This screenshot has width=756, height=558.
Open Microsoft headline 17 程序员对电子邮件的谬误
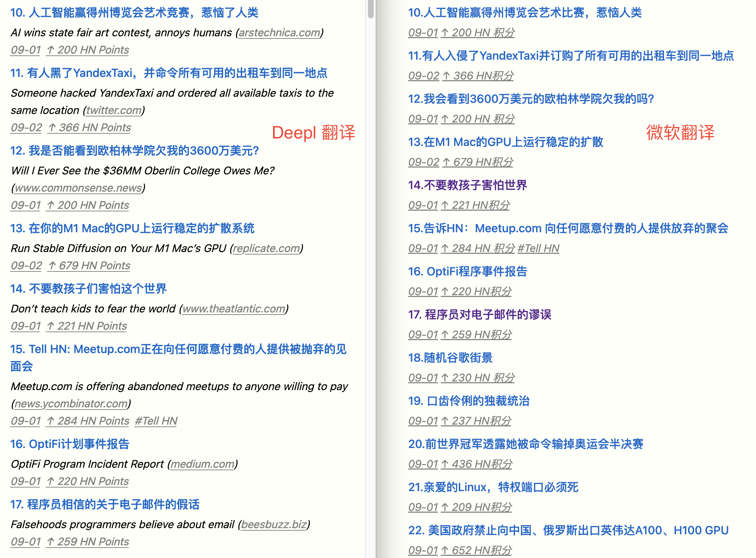pos(480,315)
